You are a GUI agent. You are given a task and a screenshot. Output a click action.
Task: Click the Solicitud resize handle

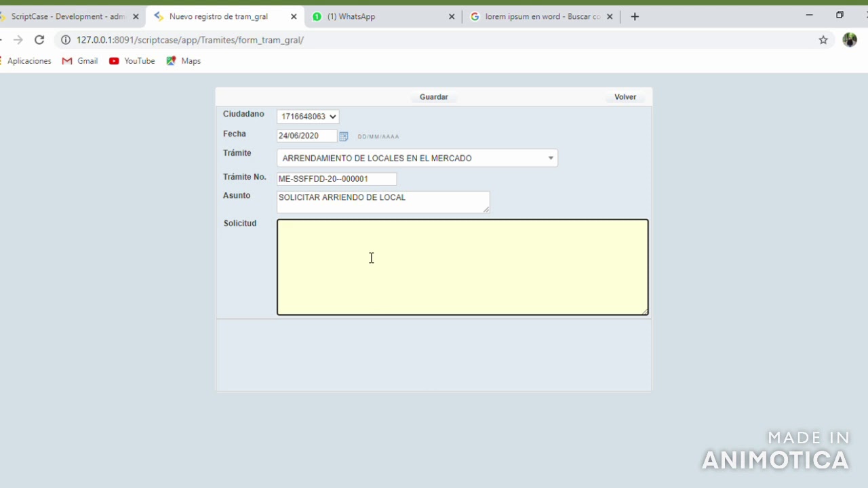point(645,312)
